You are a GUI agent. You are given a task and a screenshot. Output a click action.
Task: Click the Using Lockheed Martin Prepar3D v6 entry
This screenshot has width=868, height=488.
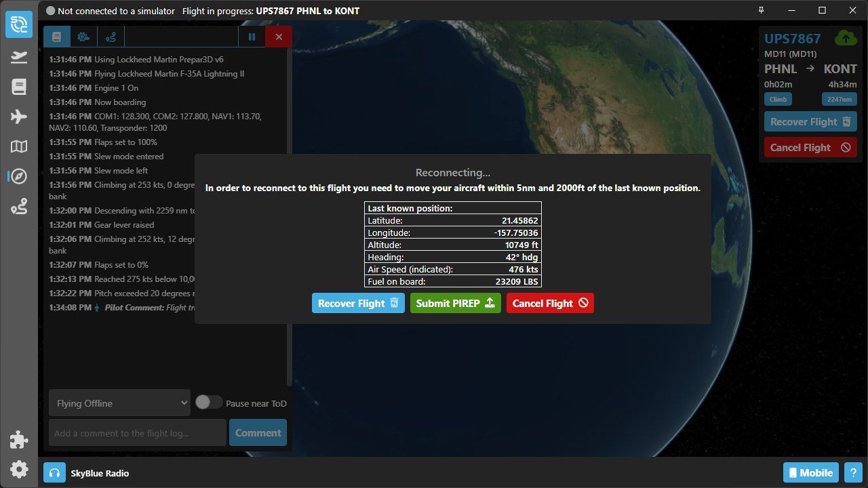pyautogui.click(x=136, y=60)
